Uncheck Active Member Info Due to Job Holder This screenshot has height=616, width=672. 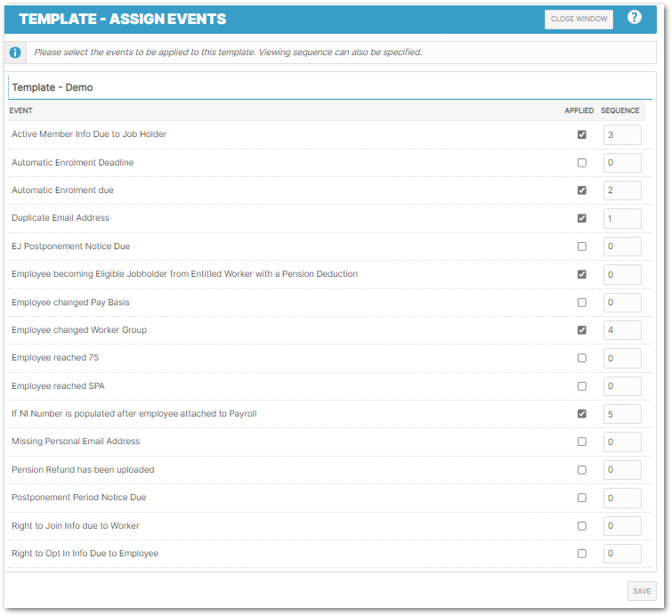[582, 134]
